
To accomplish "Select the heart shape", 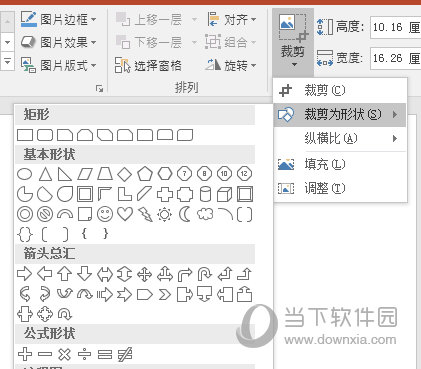I will point(125,214).
